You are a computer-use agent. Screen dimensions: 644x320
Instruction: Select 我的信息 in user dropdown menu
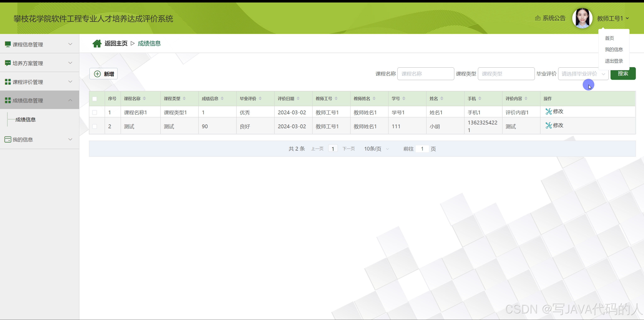pos(614,50)
